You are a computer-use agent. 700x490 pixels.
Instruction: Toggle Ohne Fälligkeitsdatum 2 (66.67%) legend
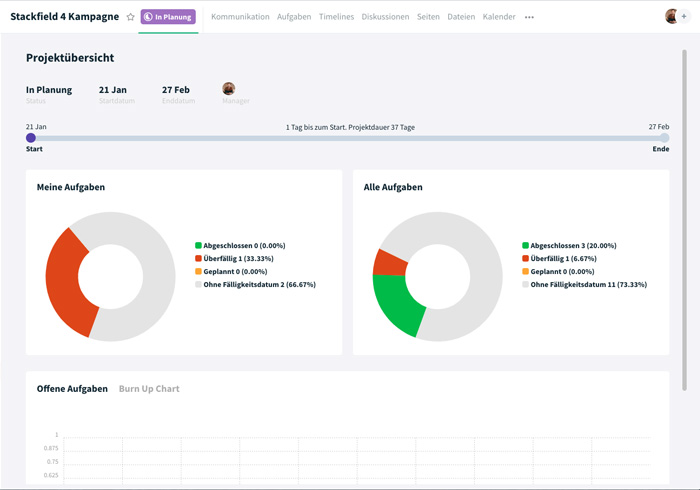[x=255, y=284]
